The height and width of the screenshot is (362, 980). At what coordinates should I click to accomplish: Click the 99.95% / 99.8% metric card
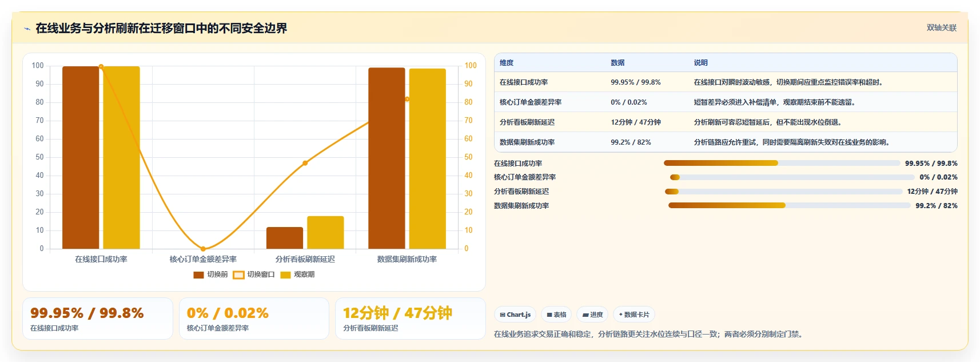pyautogui.click(x=98, y=319)
